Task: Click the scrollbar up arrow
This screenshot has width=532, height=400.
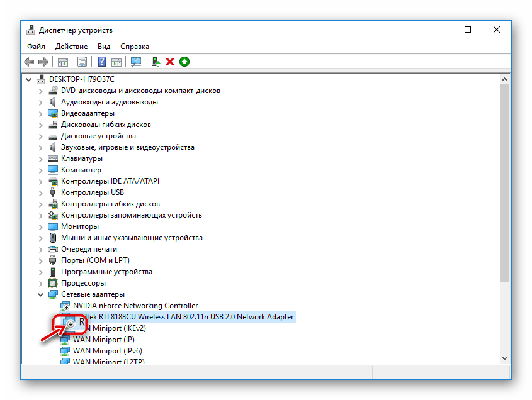Action: (x=504, y=79)
